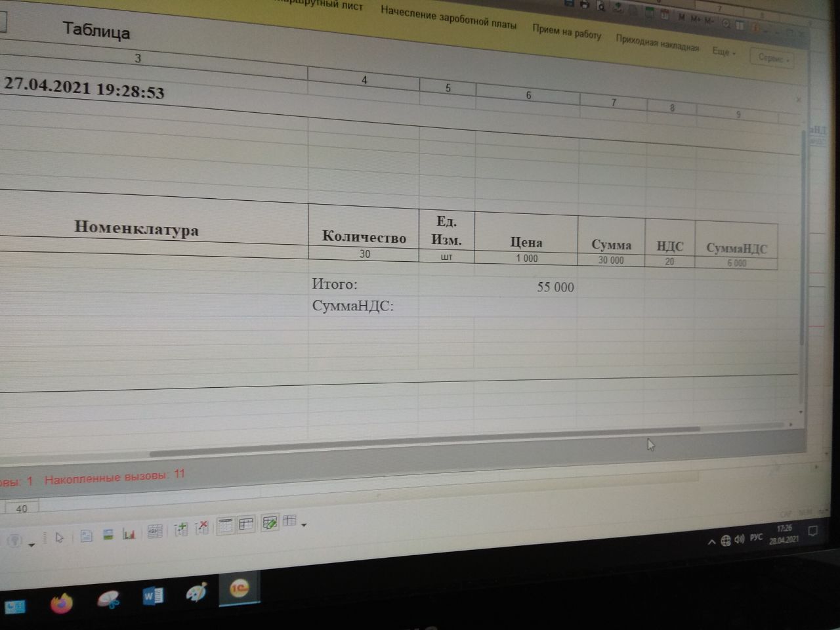Open Приходная накладная tab
Screen dimensions: 840x630
[657, 43]
